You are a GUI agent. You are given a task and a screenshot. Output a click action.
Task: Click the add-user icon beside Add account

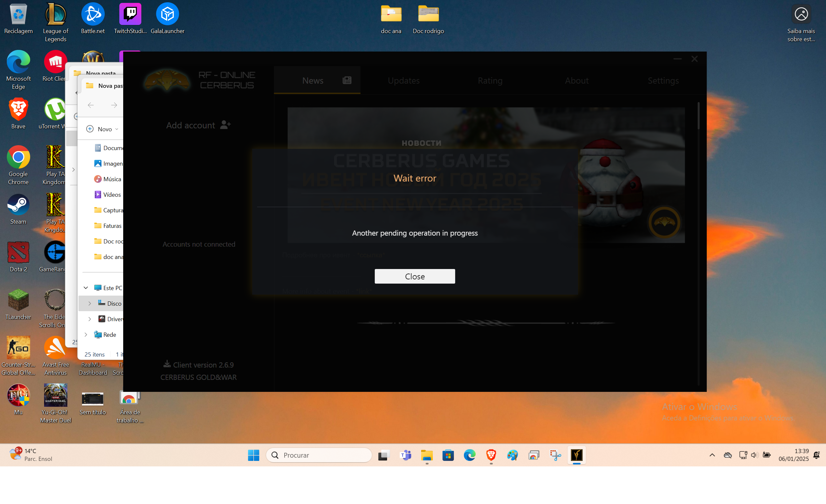(226, 125)
